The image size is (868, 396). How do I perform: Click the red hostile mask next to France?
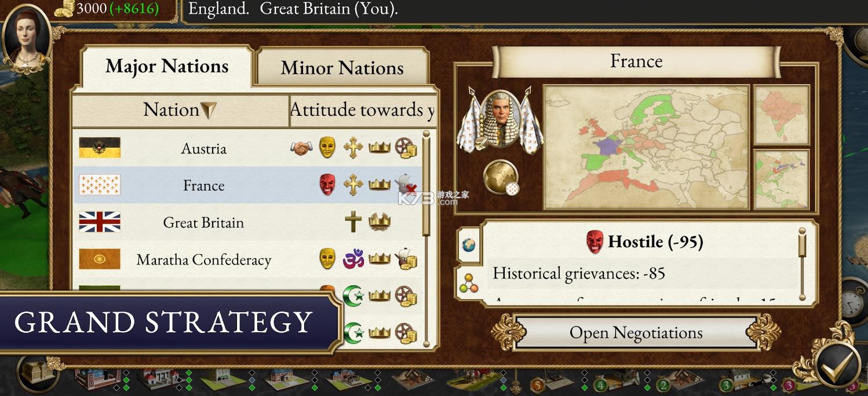click(x=328, y=184)
